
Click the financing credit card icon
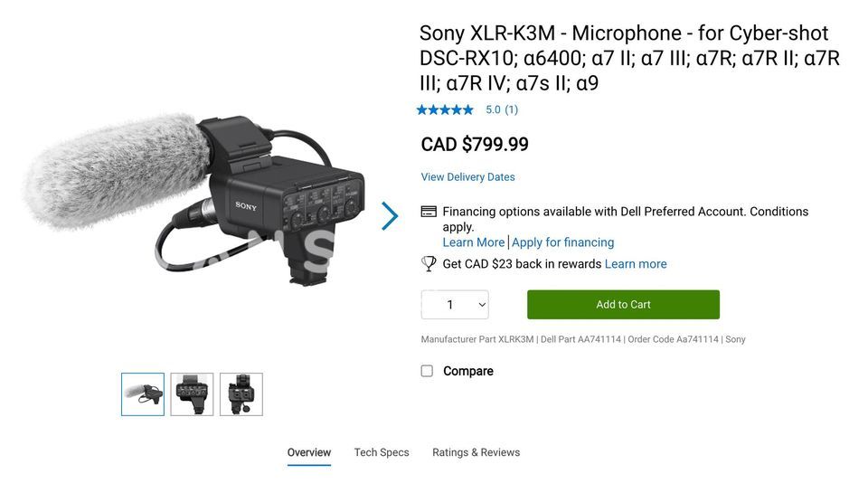429,212
